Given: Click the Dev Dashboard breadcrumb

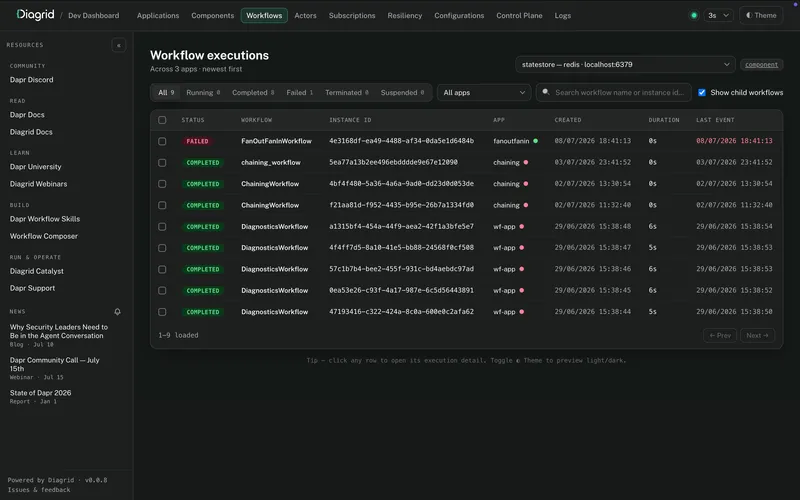Looking at the screenshot, I should [93, 15].
